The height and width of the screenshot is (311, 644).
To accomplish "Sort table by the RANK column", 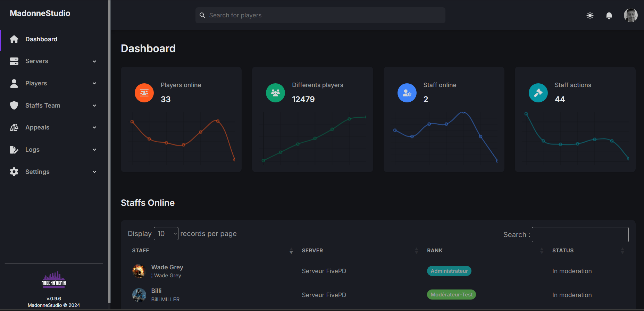I will 435,251.
